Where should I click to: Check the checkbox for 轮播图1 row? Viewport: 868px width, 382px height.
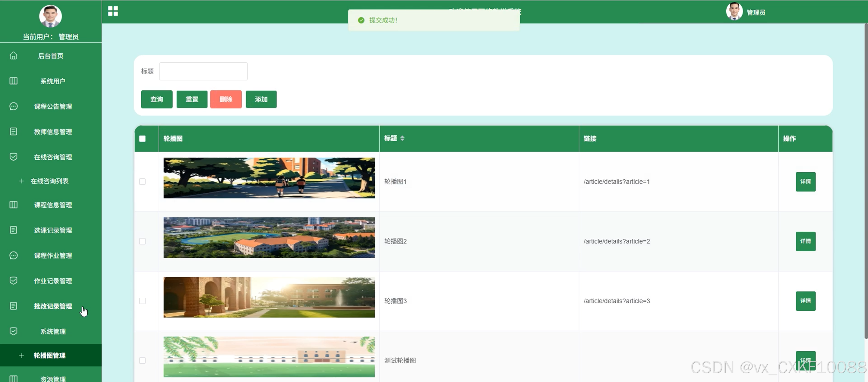pyautogui.click(x=142, y=182)
